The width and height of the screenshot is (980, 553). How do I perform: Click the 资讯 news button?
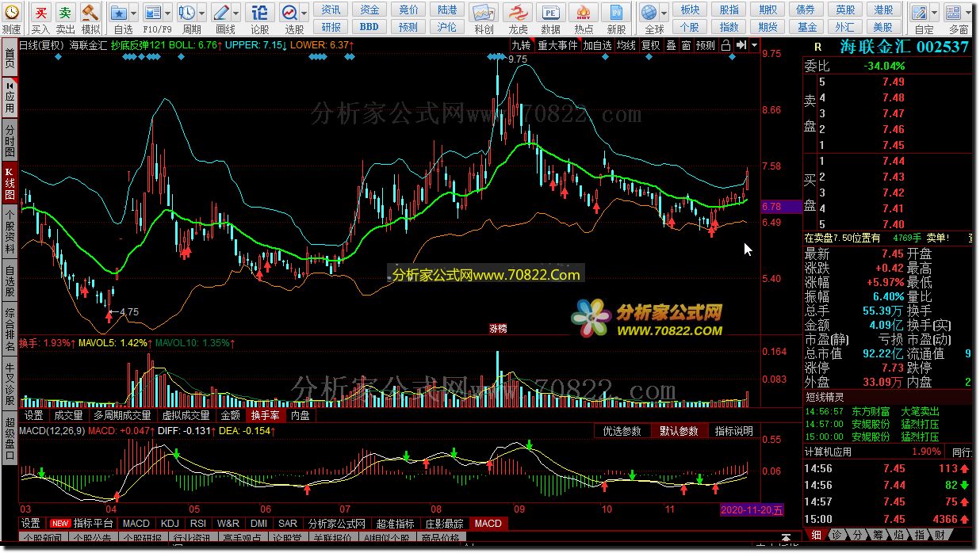tap(331, 10)
